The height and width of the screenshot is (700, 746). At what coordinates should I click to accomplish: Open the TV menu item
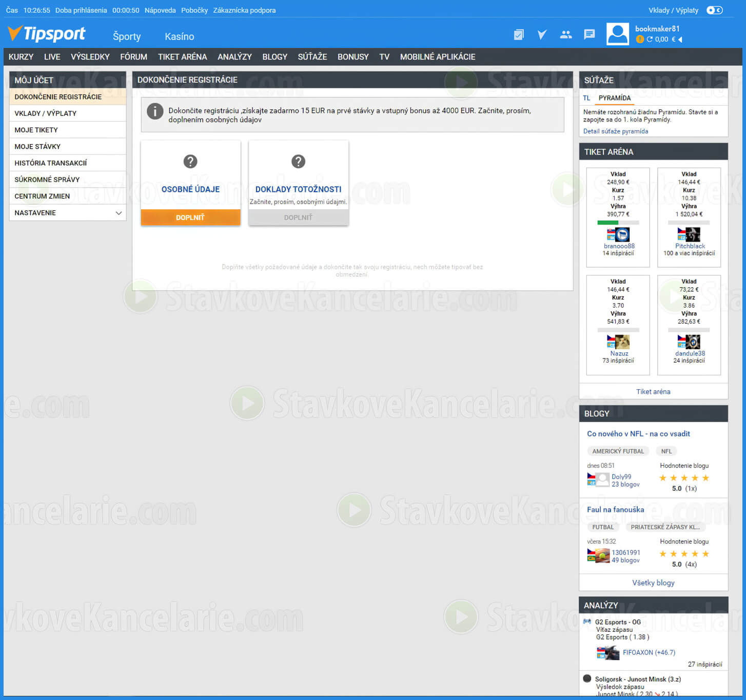384,57
